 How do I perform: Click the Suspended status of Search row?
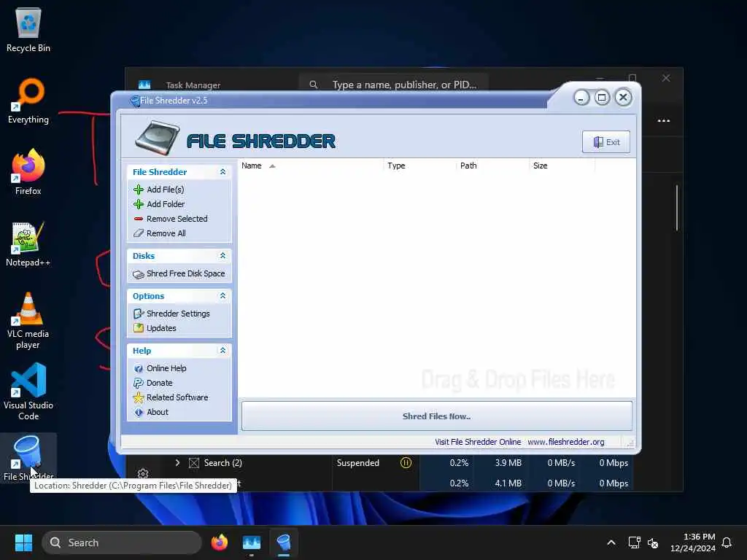point(357,463)
